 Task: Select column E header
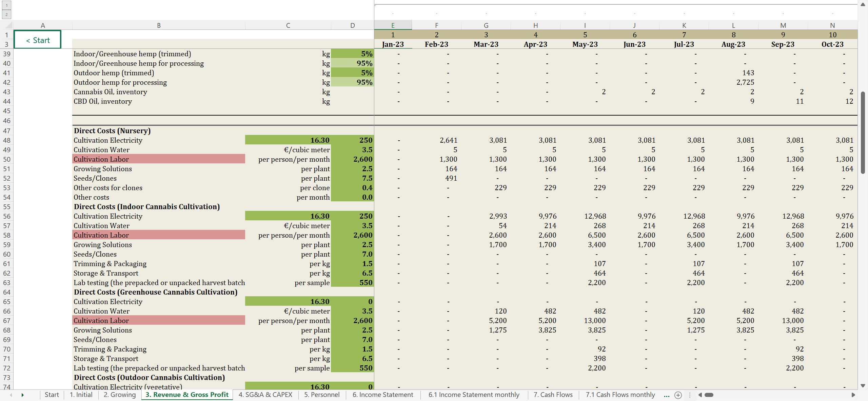point(393,25)
